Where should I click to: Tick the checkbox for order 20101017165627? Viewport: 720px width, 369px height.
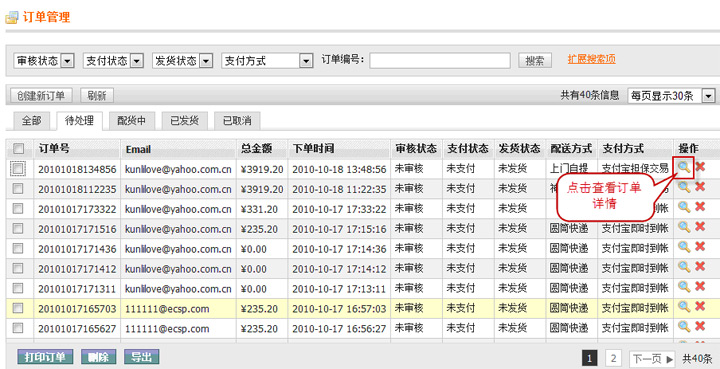(x=18, y=328)
